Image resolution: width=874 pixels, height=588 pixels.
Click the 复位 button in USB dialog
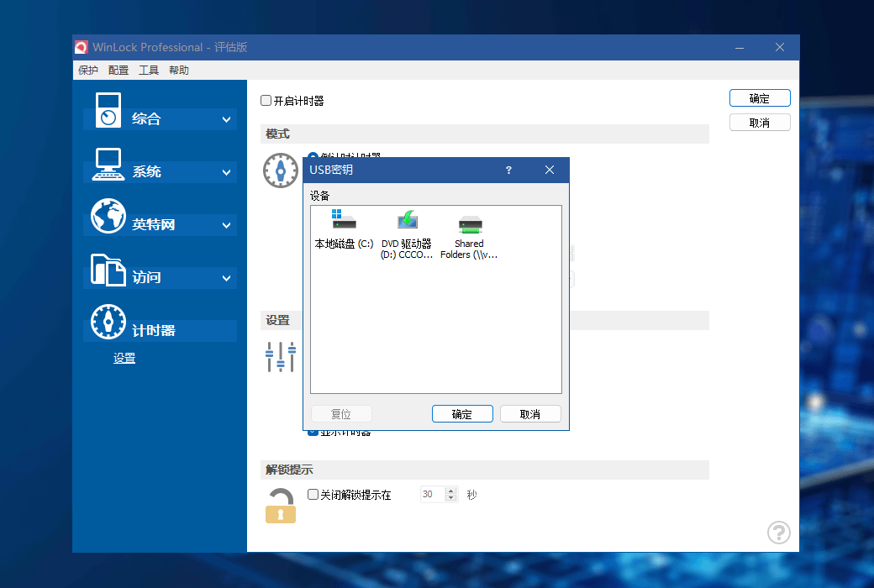pos(341,414)
